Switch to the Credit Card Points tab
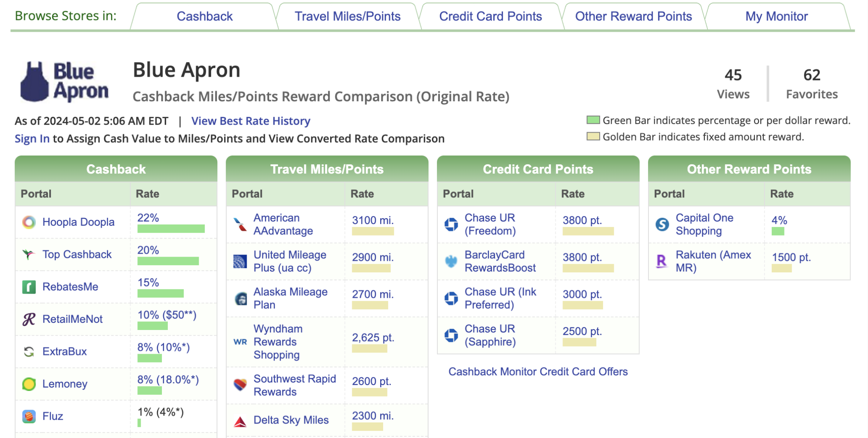868x438 pixels. (490, 16)
